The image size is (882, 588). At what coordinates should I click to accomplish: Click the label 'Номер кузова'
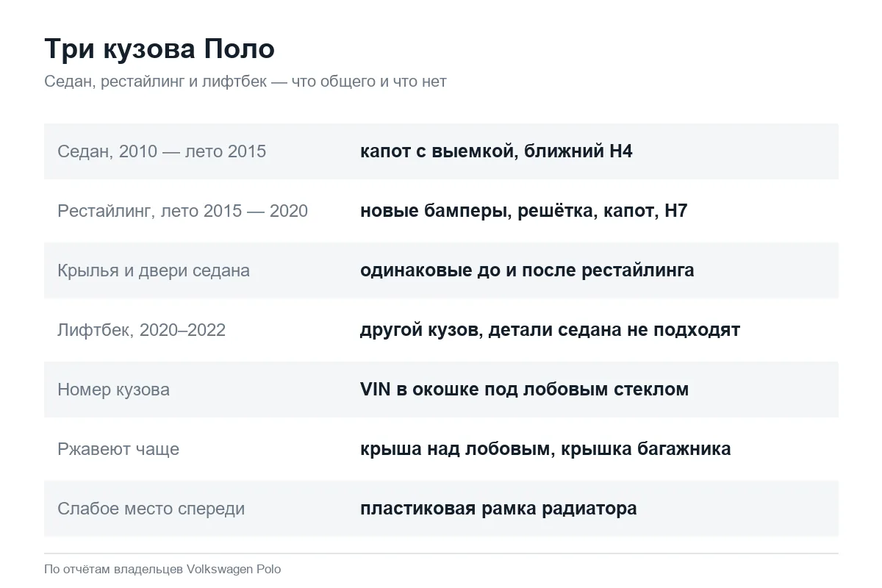coord(113,390)
